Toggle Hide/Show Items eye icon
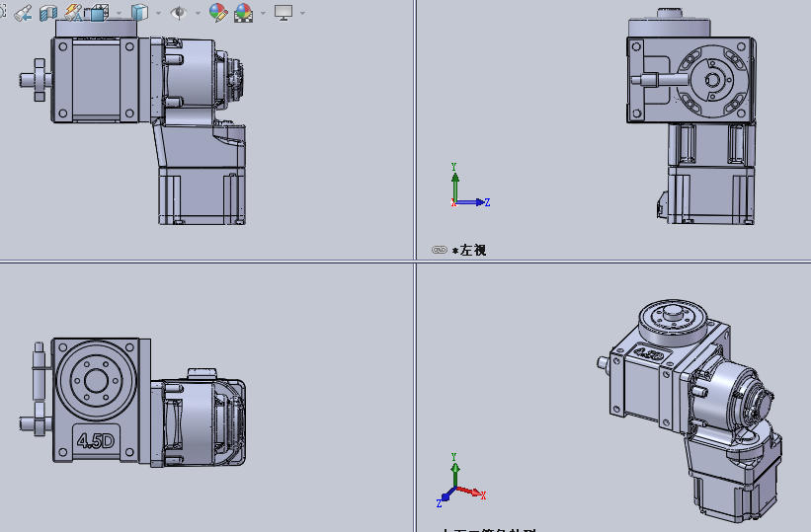Screen dimensions: 811x532 (x=179, y=13)
